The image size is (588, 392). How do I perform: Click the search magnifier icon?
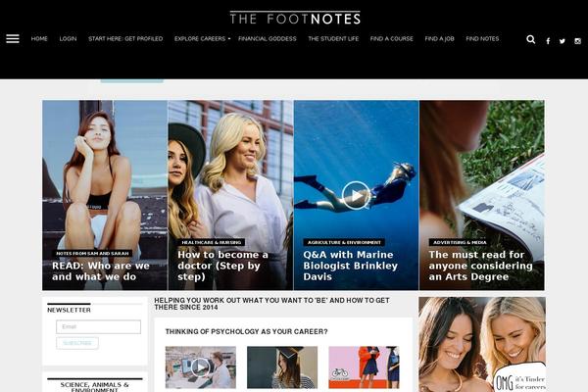[x=530, y=39]
